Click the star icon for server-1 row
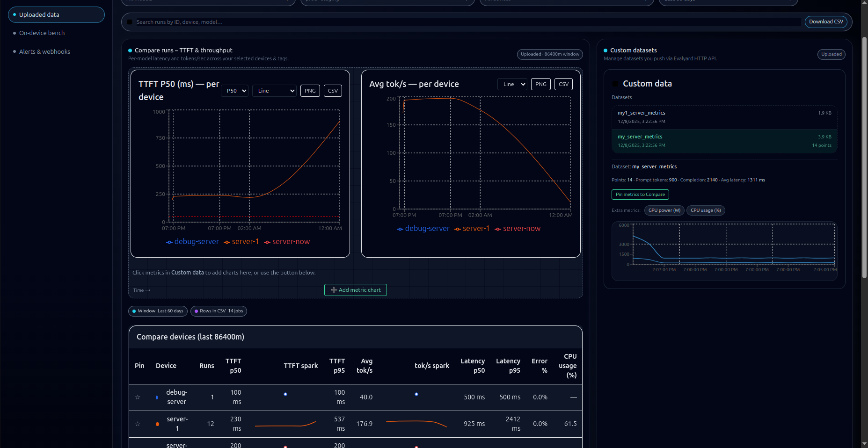This screenshot has height=448, width=868. coord(138,424)
